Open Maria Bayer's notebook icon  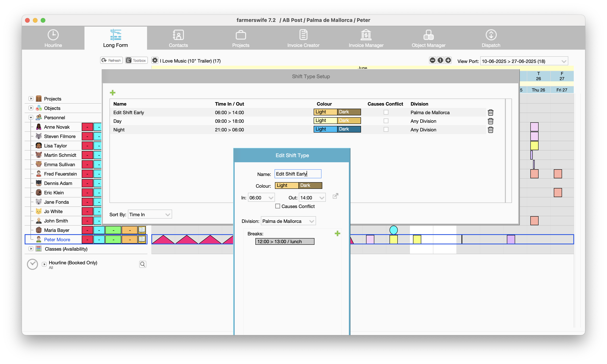(x=142, y=230)
